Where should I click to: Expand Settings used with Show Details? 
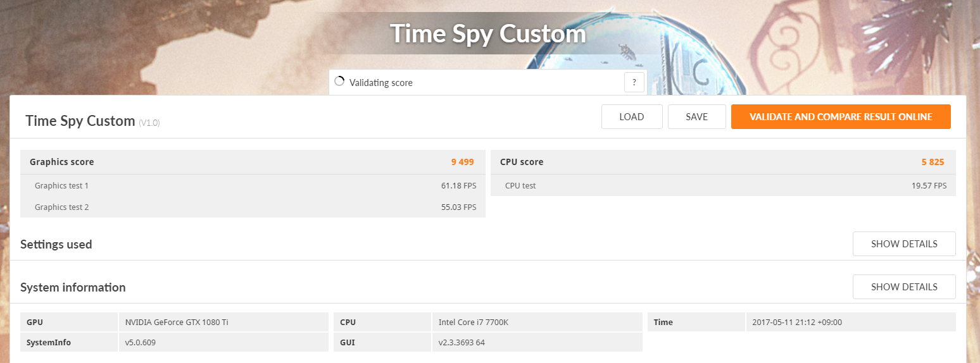point(903,244)
